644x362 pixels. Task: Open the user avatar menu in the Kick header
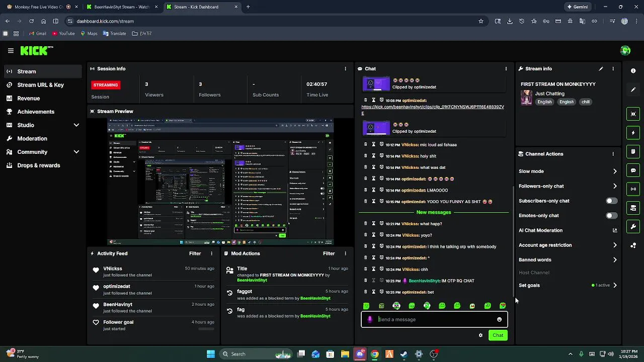[625, 50]
